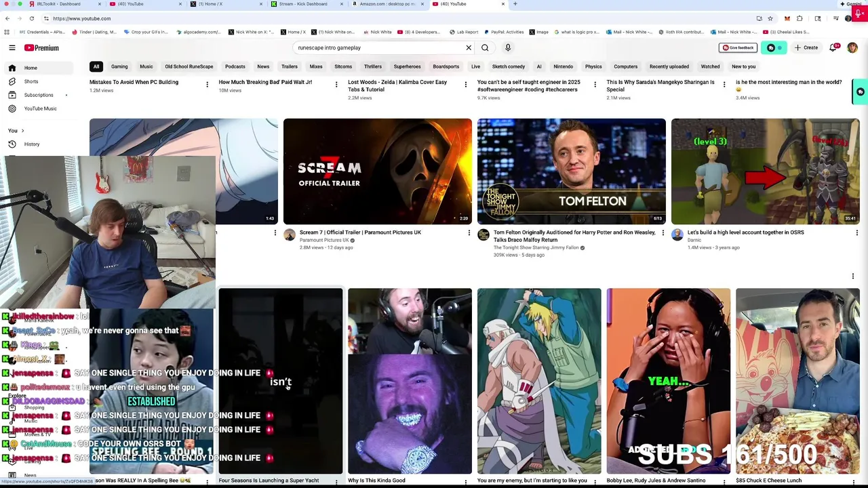Open Let's build a high level account title

point(746,232)
